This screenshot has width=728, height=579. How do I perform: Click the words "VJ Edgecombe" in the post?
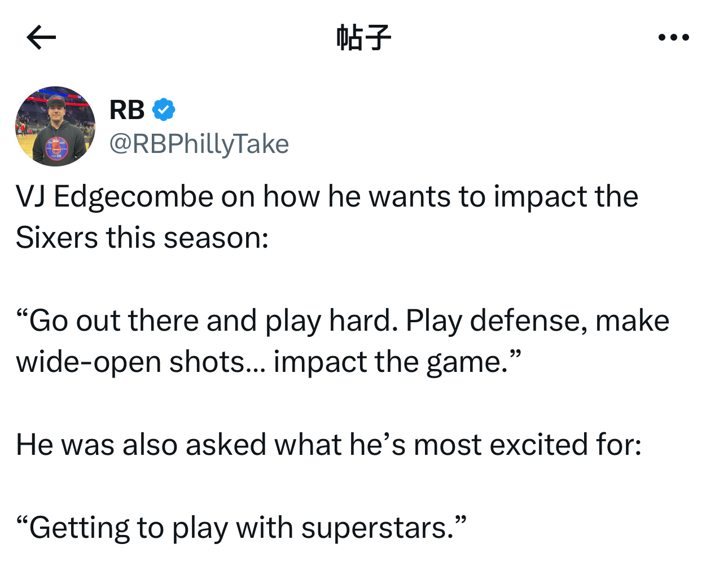pos(115,197)
